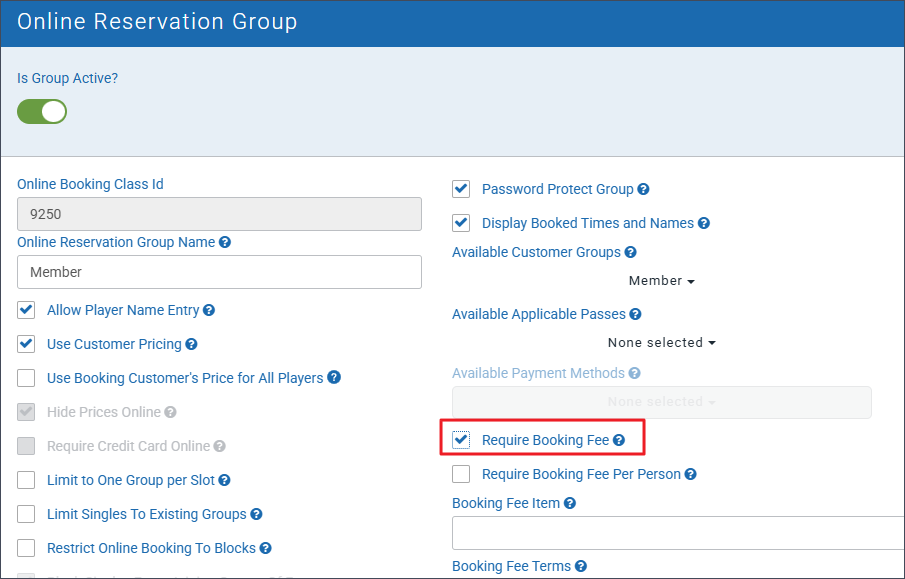Check Restrict Online Booking To Blocks

(26, 548)
